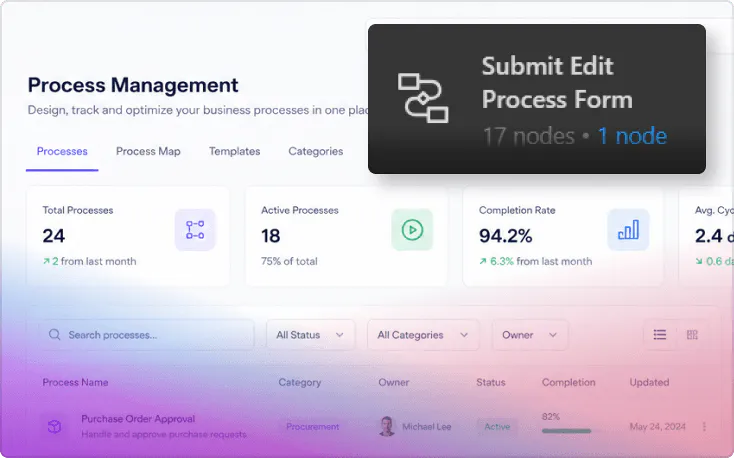The image size is (734, 458).
Task: Sort by the Completion column header
Action: pos(569,383)
